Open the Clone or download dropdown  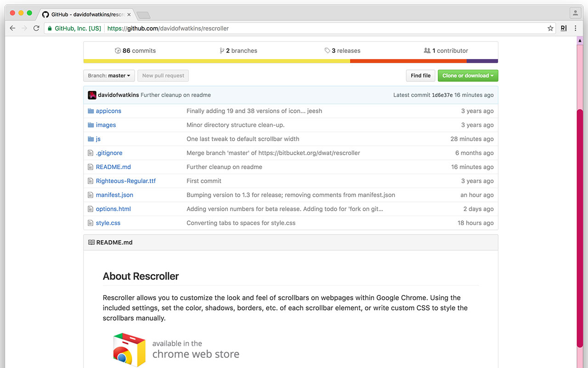[468, 75]
